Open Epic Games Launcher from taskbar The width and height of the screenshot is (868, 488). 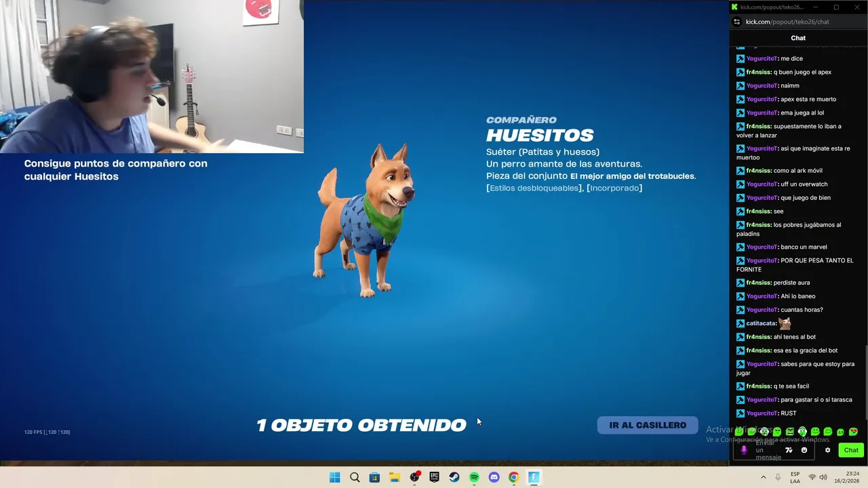coord(434,477)
